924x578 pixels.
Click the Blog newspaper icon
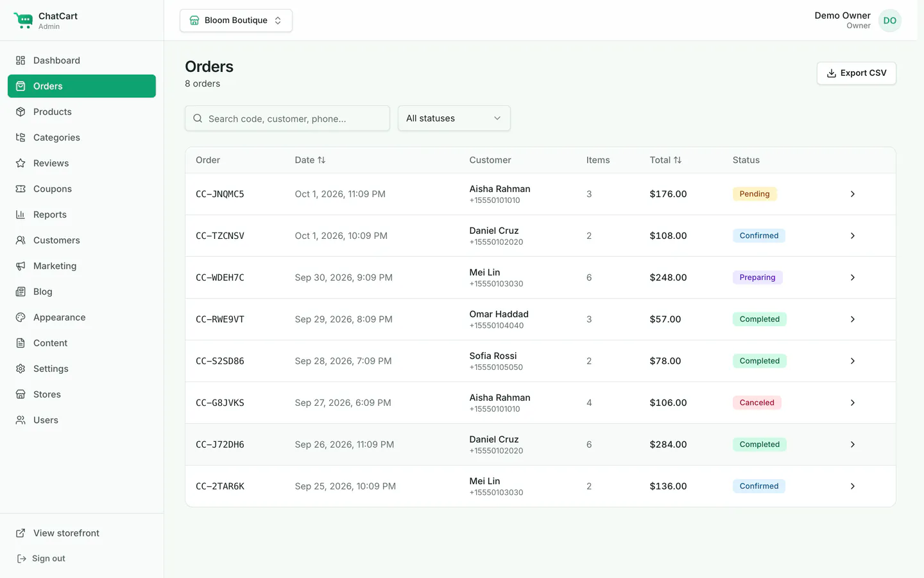click(x=21, y=292)
